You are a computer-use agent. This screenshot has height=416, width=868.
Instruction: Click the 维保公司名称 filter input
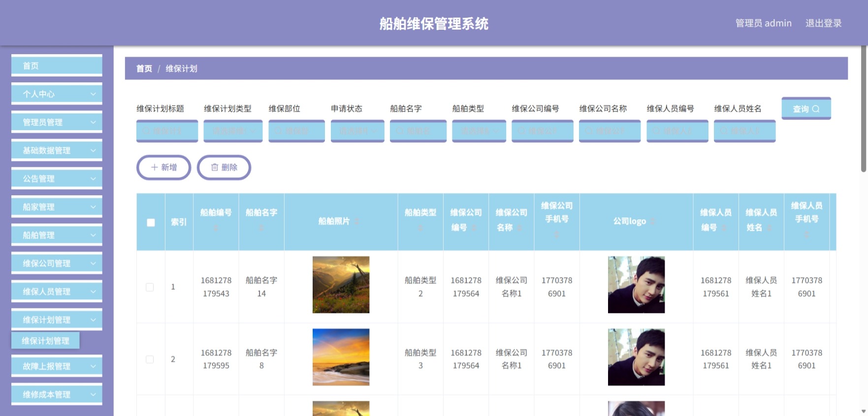tap(610, 131)
